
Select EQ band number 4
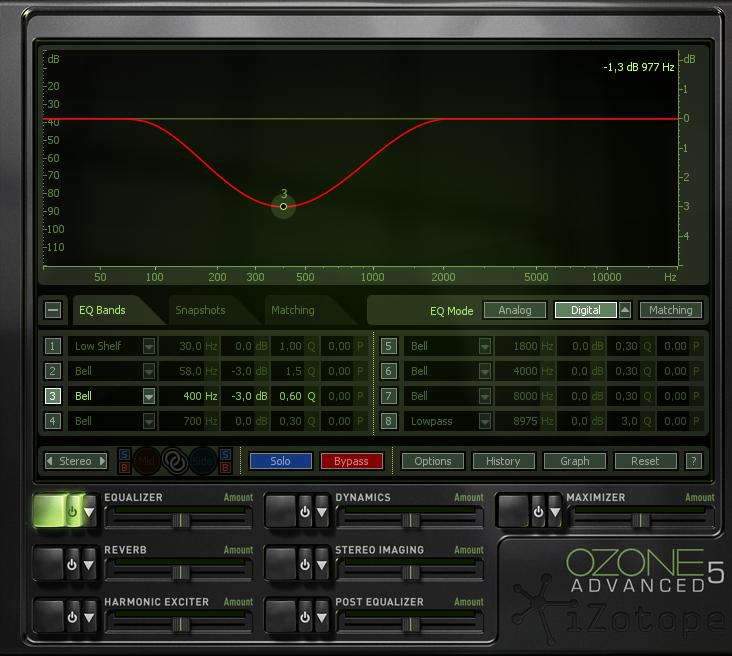[52, 421]
